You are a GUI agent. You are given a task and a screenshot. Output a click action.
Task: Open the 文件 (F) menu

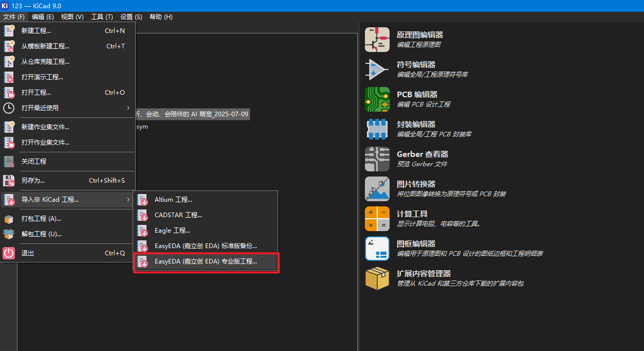14,17
